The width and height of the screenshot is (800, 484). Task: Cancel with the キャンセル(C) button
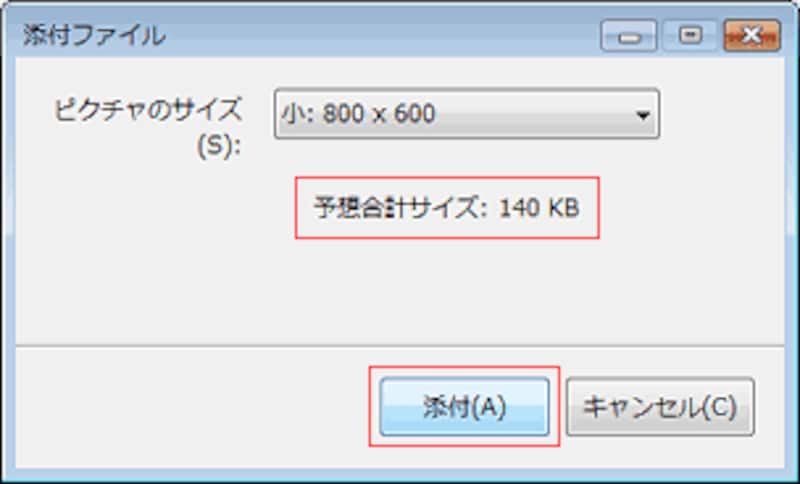660,406
